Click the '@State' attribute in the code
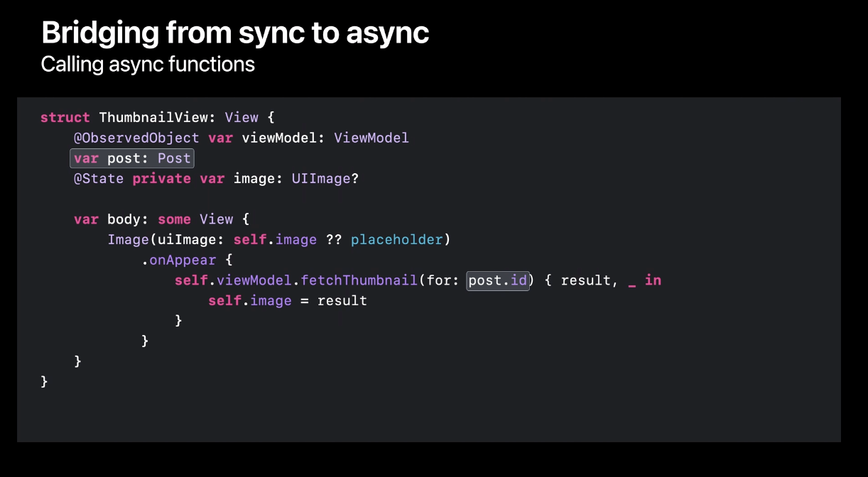 pos(99,179)
